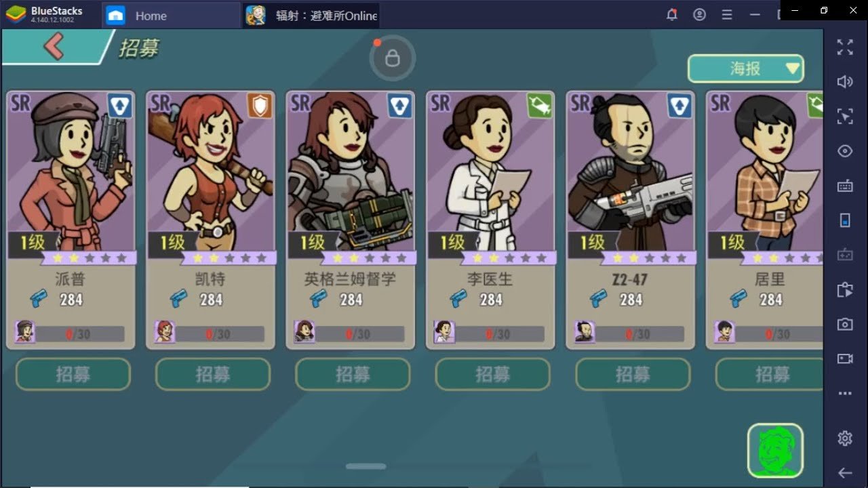The width and height of the screenshot is (868, 488).
Task: Open the BlueStacks hamburger menu
Action: [x=727, y=14]
